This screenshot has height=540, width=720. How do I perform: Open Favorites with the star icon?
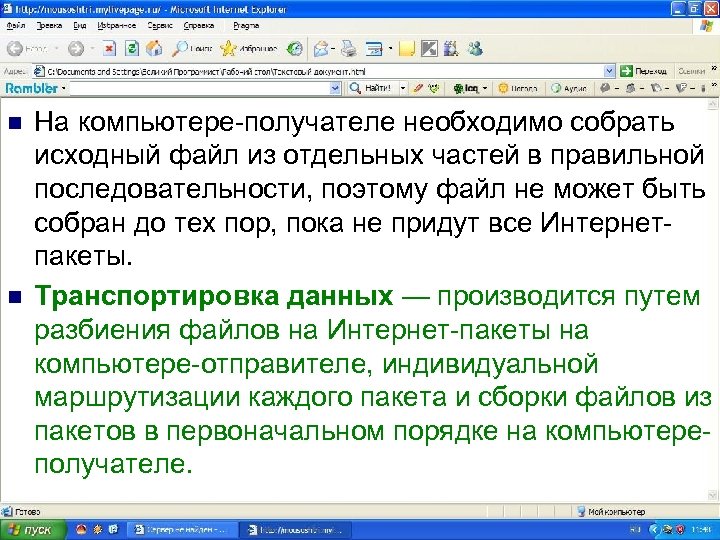(x=248, y=48)
